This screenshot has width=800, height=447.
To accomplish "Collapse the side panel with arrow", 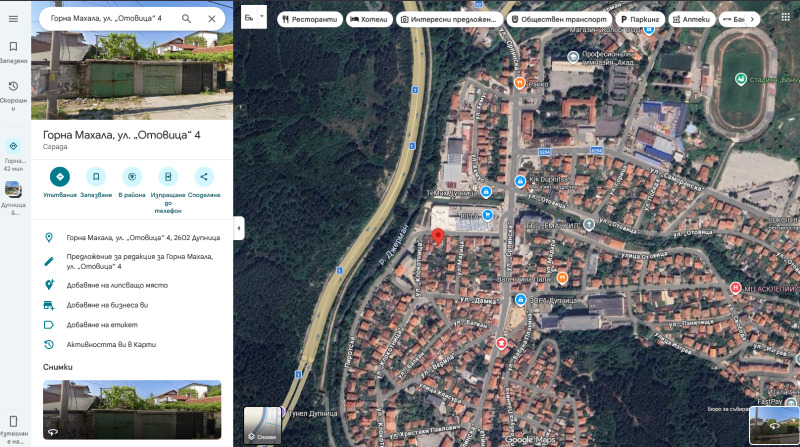I will tap(238, 229).
